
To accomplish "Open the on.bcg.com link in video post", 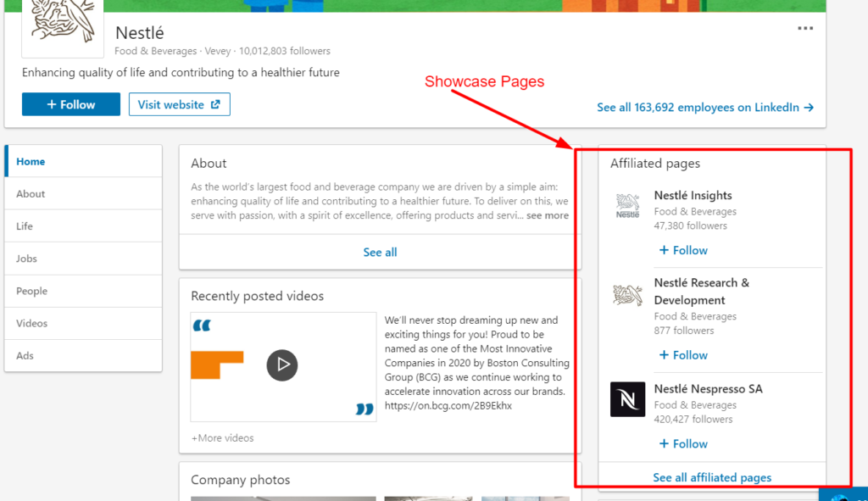I will pos(448,406).
